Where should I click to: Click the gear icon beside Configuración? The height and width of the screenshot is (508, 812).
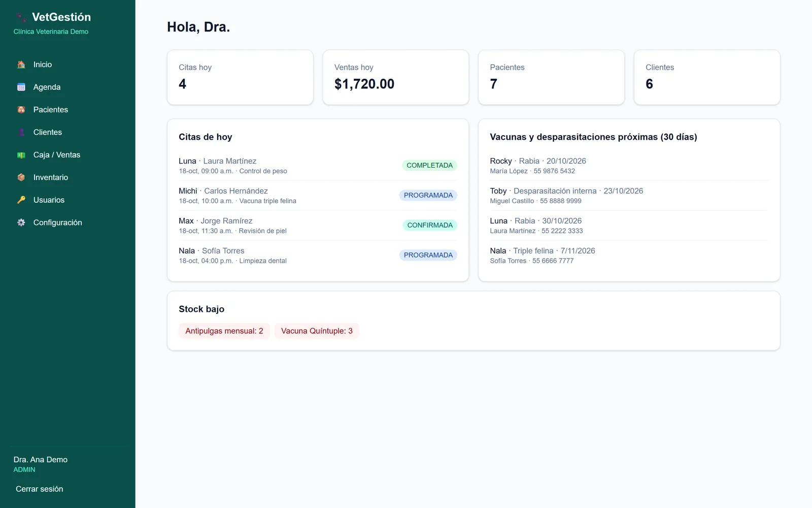tap(21, 223)
